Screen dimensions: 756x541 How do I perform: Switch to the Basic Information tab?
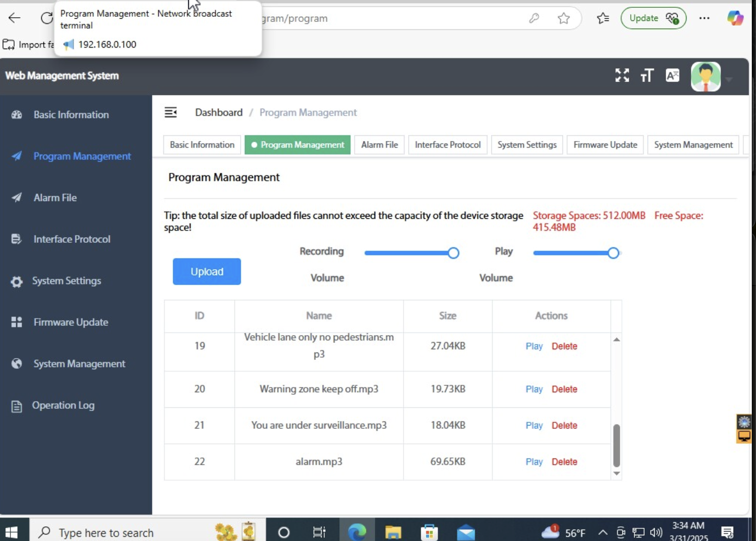202,145
